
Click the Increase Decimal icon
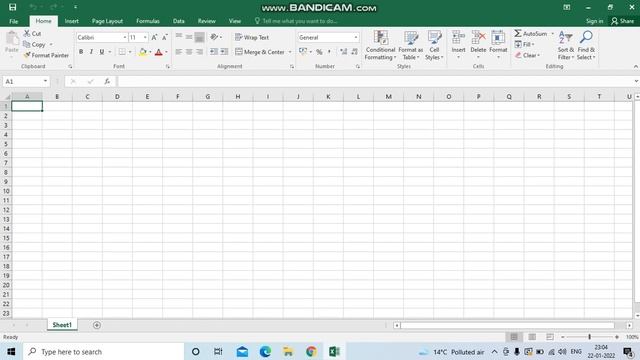(x=343, y=52)
